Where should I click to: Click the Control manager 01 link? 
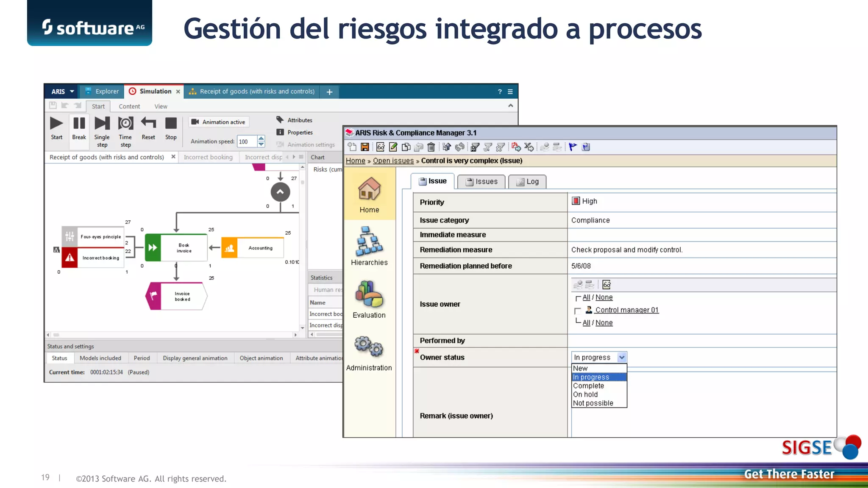point(626,310)
